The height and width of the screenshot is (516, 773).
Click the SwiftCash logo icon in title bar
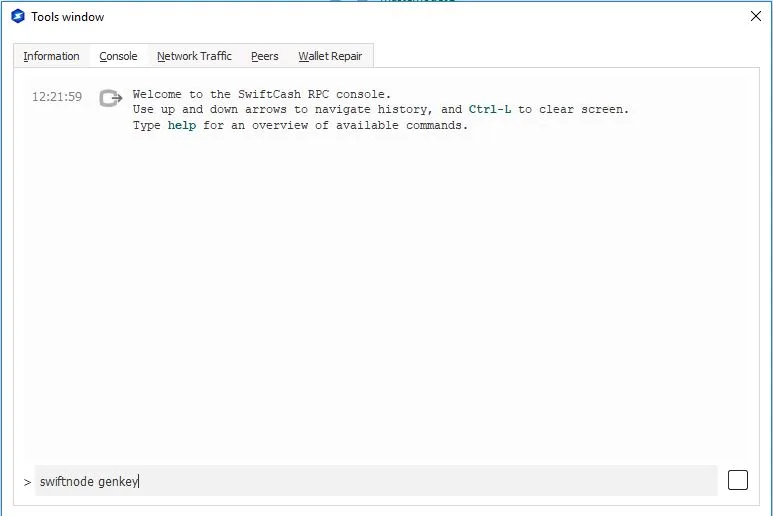pyautogui.click(x=18, y=16)
